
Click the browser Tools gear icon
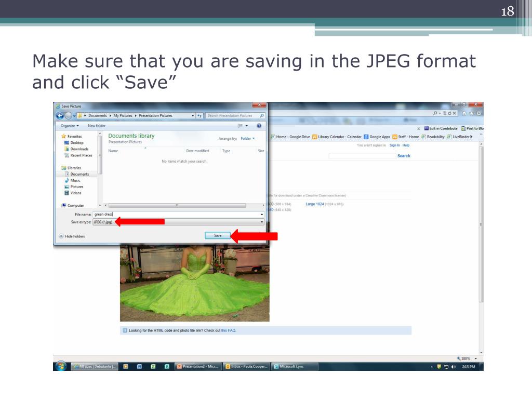coord(478,113)
